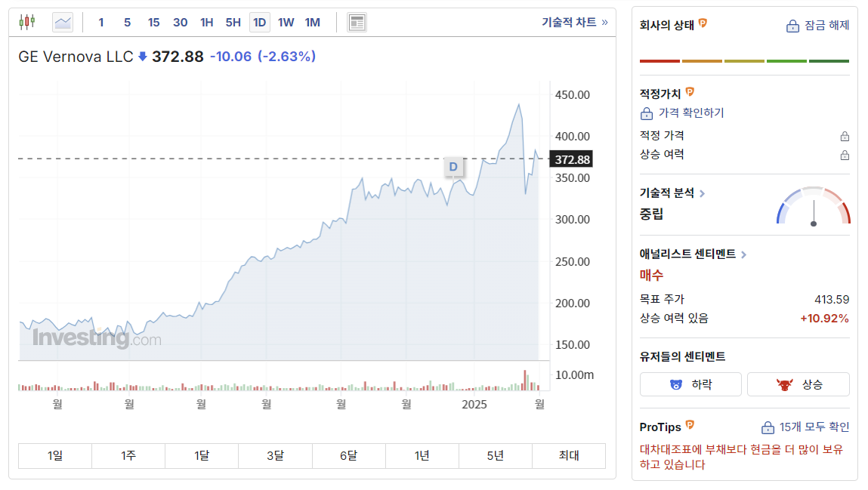Image resolution: width=868 pixels, height=490 pixels.
Task: Click the current price label 372.88 on axis
Action: (570, 159)
